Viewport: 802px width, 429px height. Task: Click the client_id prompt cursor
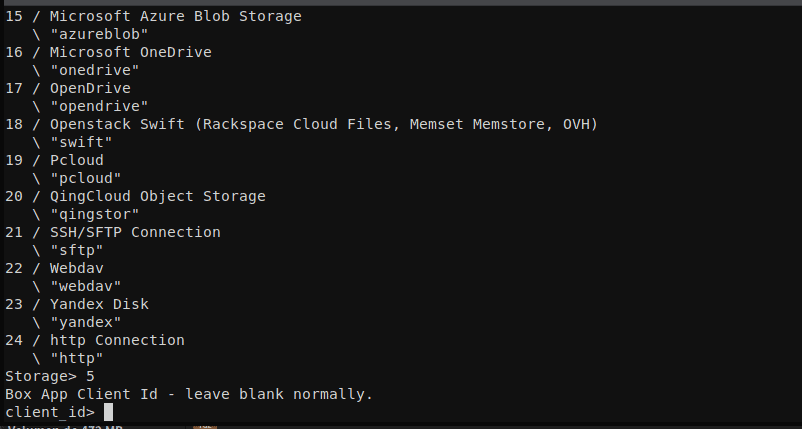[x=108, y=412]
